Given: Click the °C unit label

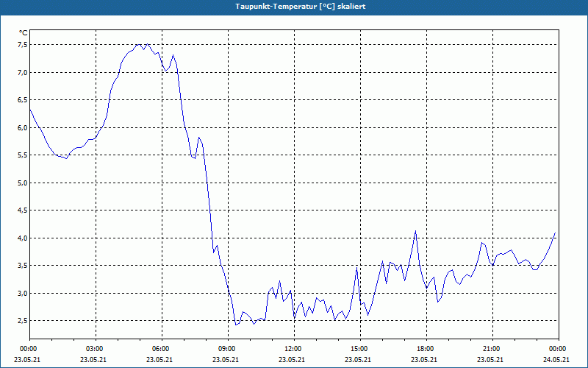Looking at the screenshot, I should point(24,33).
